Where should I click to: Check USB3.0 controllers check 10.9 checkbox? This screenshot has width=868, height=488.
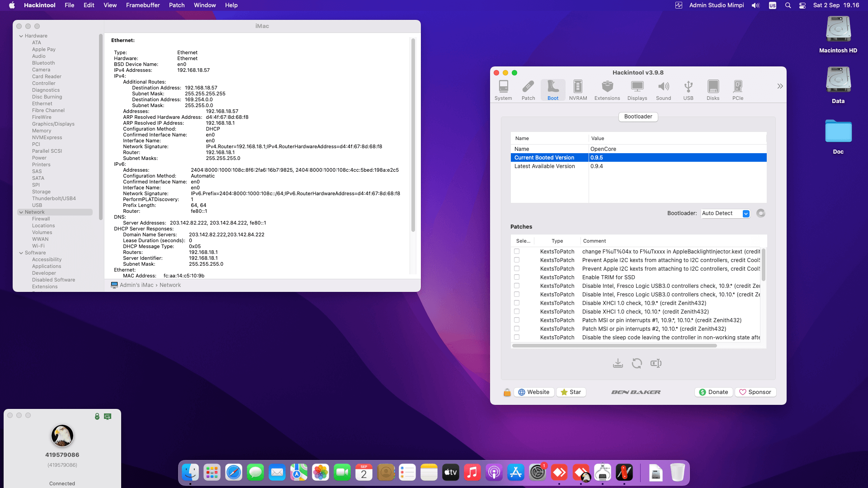[517, 286]
